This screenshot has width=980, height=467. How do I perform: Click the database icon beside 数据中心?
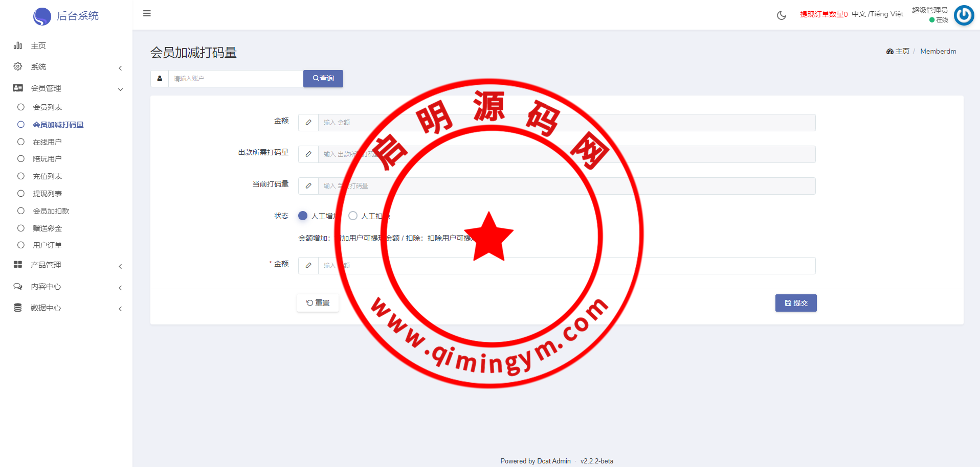tap(18, 308)
